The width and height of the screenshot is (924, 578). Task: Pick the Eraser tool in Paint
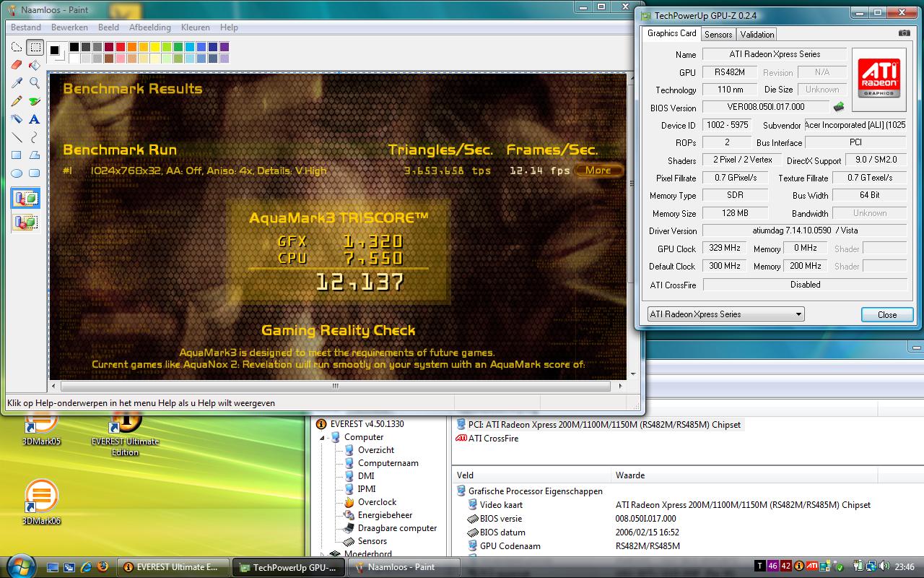(x=17, y=66)
